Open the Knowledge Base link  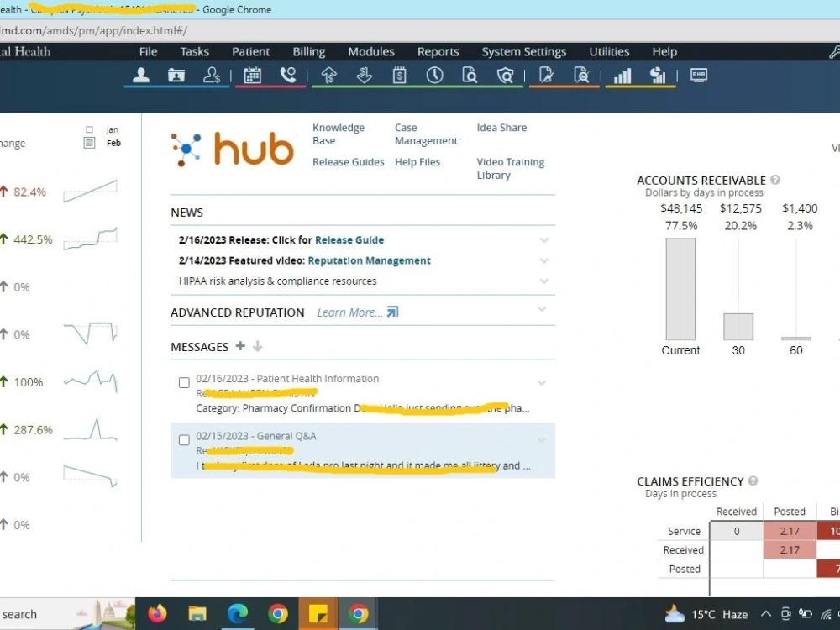339,134
